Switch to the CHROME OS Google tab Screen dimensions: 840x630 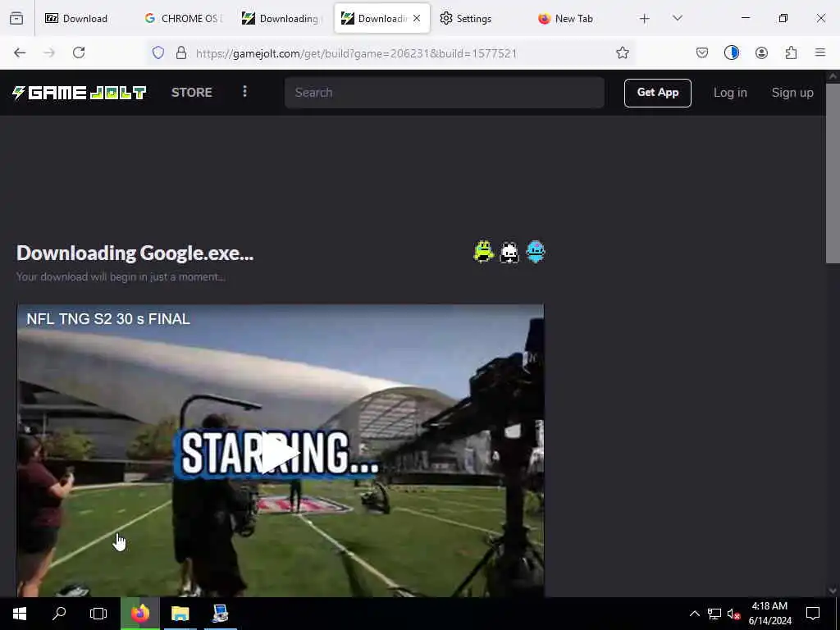pos(183,18)
